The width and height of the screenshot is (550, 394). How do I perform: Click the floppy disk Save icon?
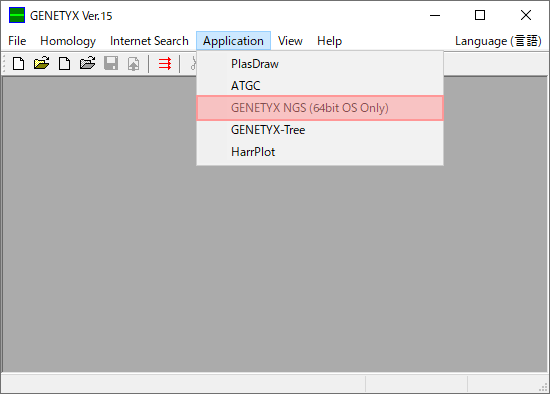point(111,64)
